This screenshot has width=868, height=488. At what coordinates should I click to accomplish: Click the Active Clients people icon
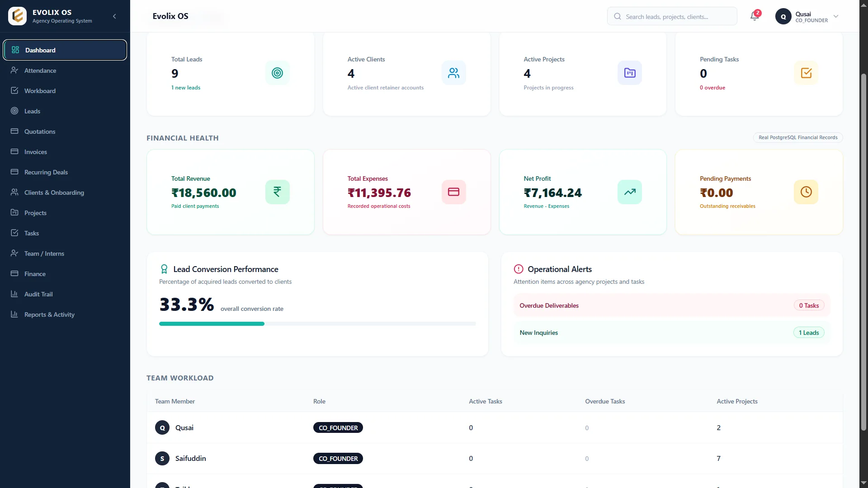[453, 73]
